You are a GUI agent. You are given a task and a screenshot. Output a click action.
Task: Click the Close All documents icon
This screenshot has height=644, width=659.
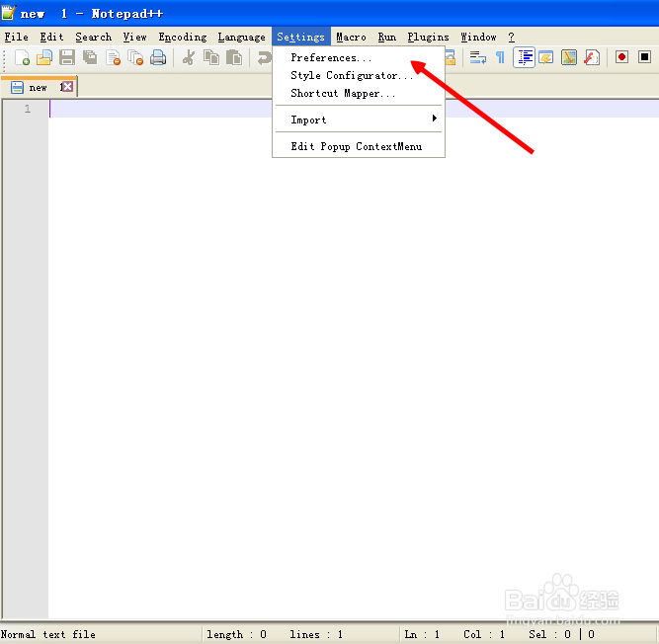click(x=135, y=57)
